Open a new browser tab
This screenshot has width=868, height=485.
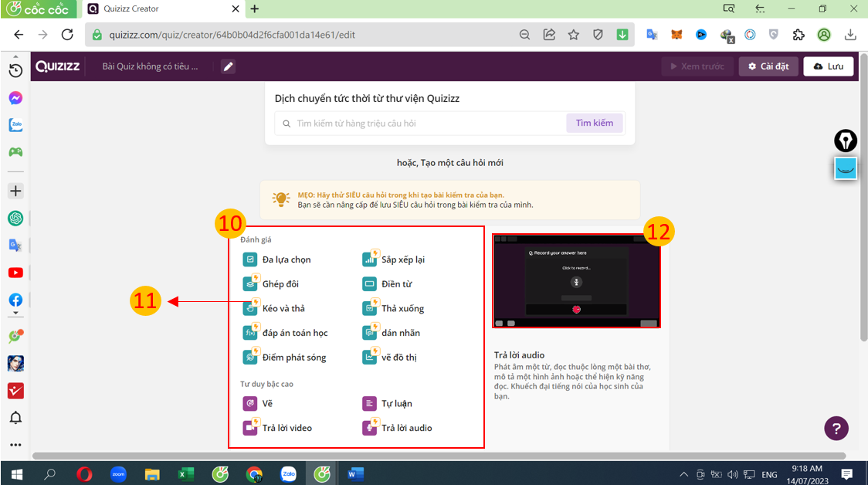255,9
